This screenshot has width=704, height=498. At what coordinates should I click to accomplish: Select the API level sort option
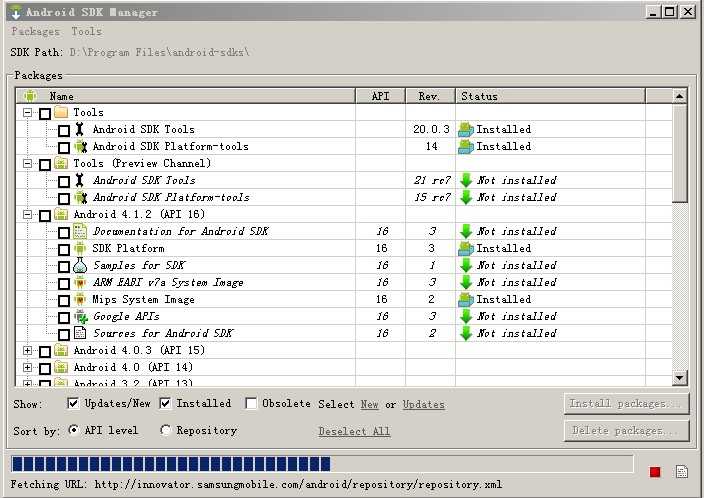[x=73, y=430]
